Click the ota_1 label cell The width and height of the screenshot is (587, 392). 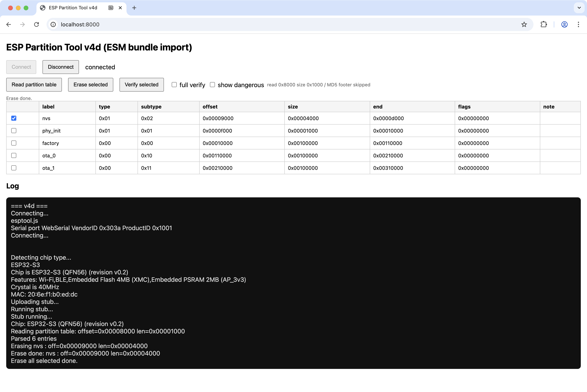pyautogui.click(x=67, y=168)
